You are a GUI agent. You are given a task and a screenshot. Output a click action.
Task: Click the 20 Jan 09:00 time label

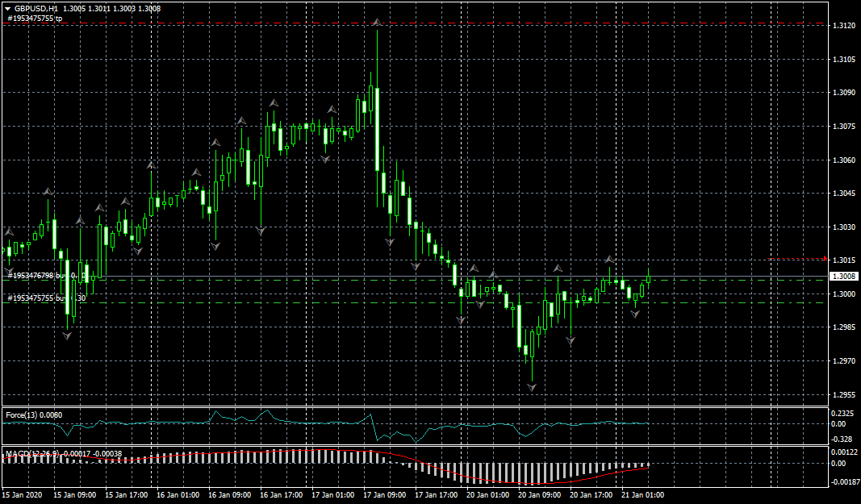(538, 495)
